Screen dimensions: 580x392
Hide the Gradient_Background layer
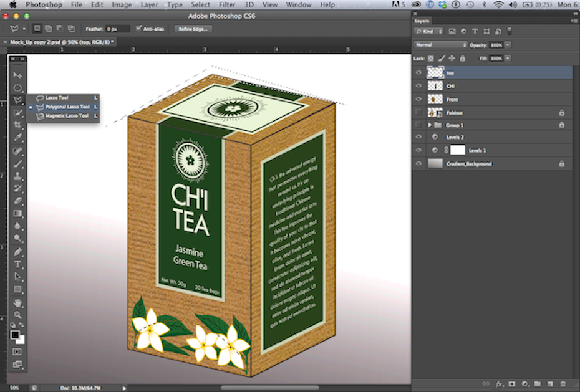tap(418, 164)
